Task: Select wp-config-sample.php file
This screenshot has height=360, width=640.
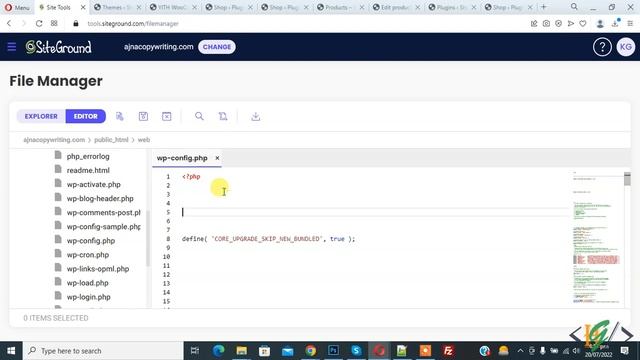Action: click(x=104, y=227)
